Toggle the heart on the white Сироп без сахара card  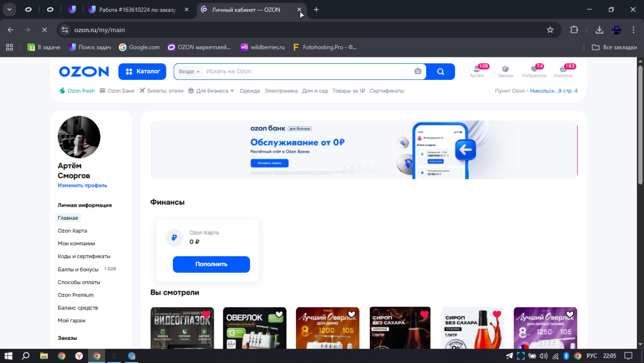497,315
